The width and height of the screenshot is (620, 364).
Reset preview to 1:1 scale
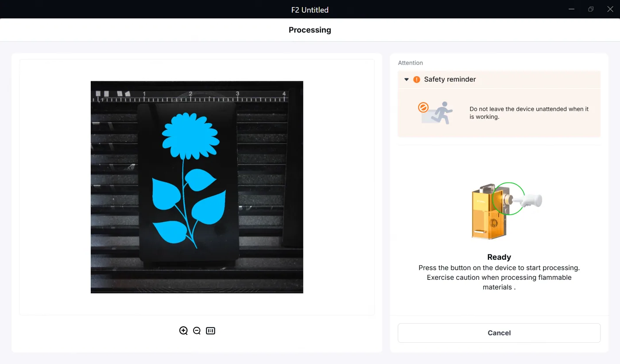click(x=210, y=331)
